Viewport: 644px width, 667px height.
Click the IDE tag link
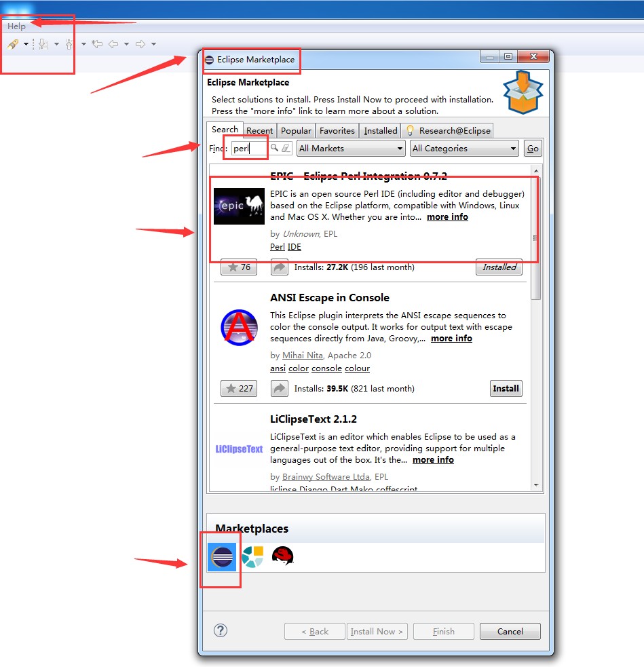(x=295, y=247)
